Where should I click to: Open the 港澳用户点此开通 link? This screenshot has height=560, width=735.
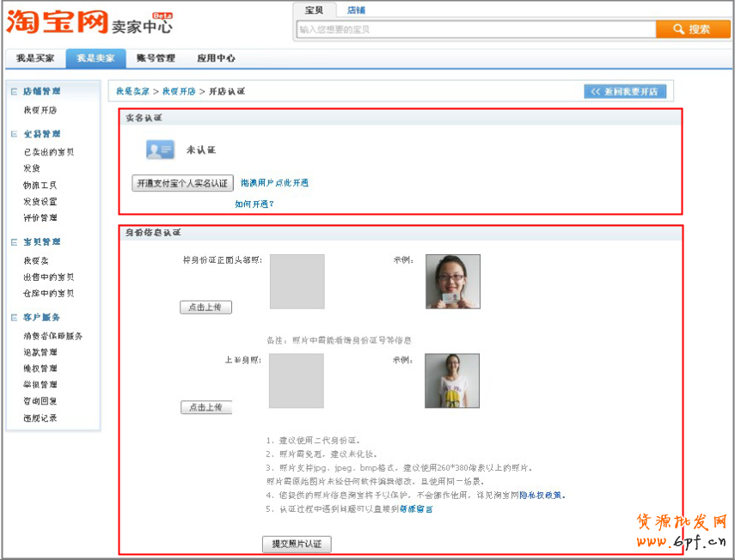pyautogui.click(x=274, y=183)
